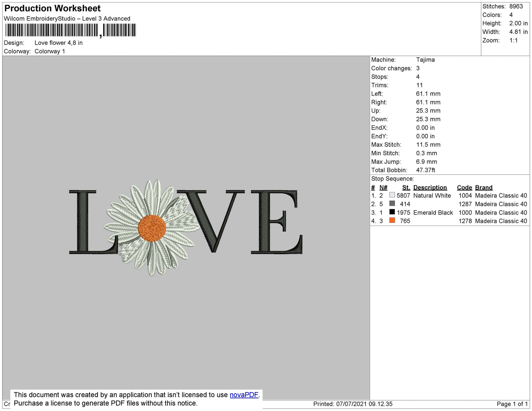Click the Stitches value 8963
532x411 pixels.
[516, 6]
